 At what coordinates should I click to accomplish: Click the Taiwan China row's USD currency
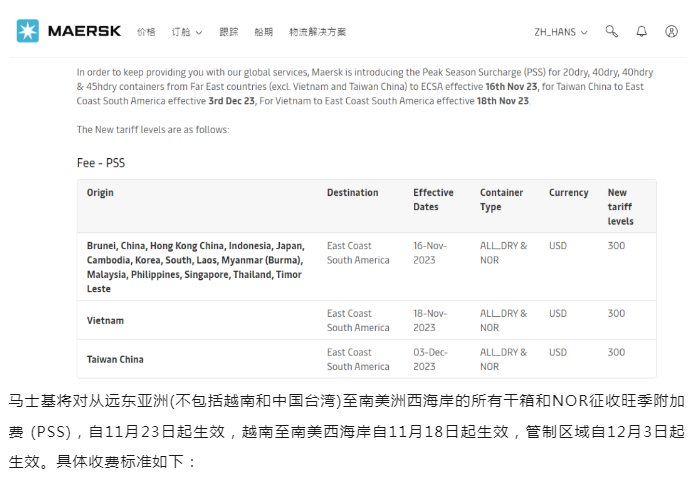[x=558, y=352]
